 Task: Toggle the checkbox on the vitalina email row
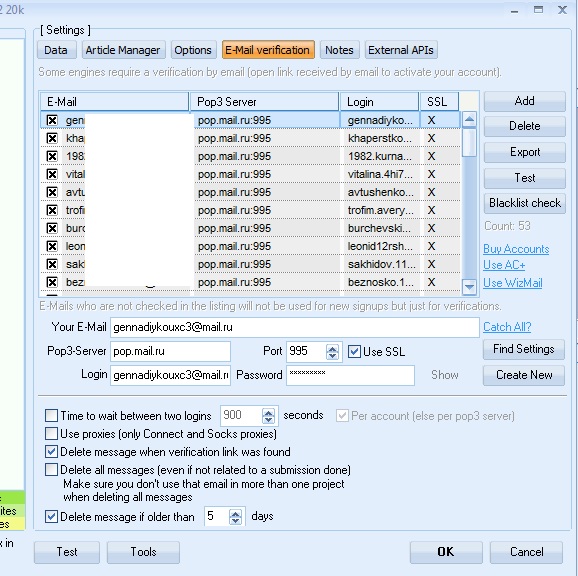[52, 174]
